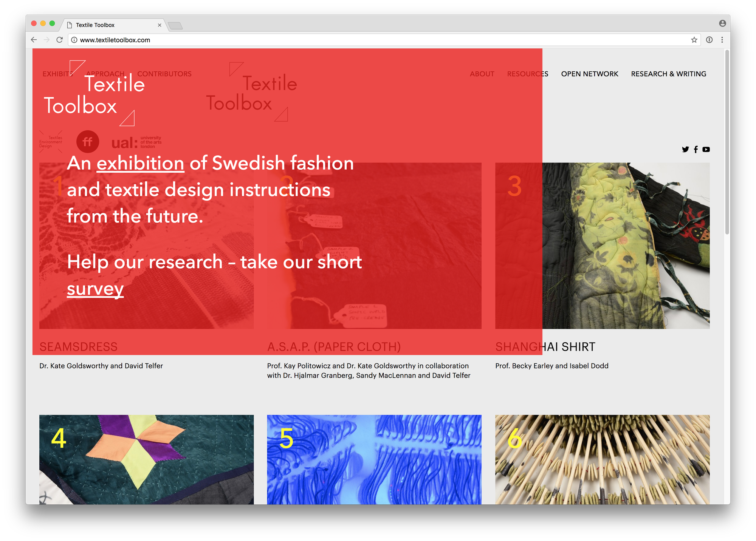Click 'Prof. Becky Earley and Isabel Dodd' text
Viewport: 756px width, 541px height.
click(x=552, y=366)
